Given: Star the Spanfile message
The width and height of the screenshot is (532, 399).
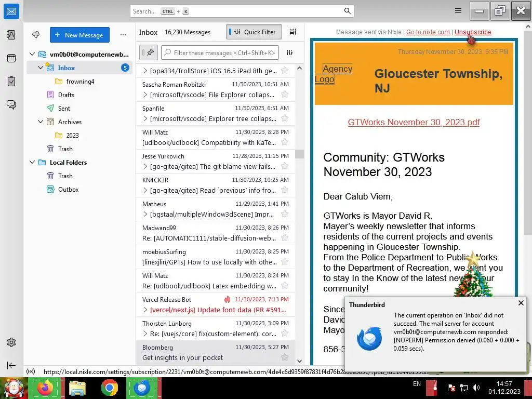Looking at the screenshot, I should tap(285, 118).
